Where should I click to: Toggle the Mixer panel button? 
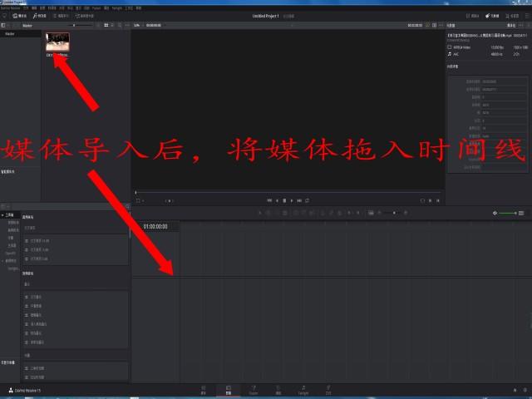(x=473, y=16)
